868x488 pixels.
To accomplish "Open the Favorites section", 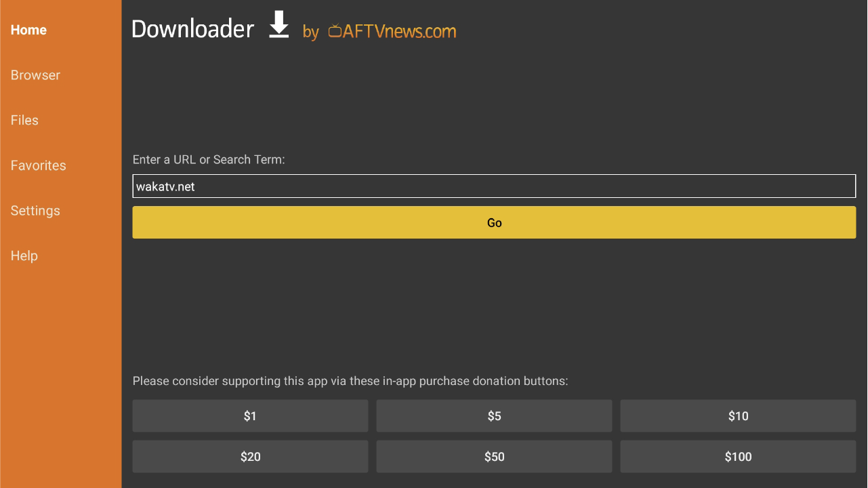I will pyautogui.click(x=38, y=165).
